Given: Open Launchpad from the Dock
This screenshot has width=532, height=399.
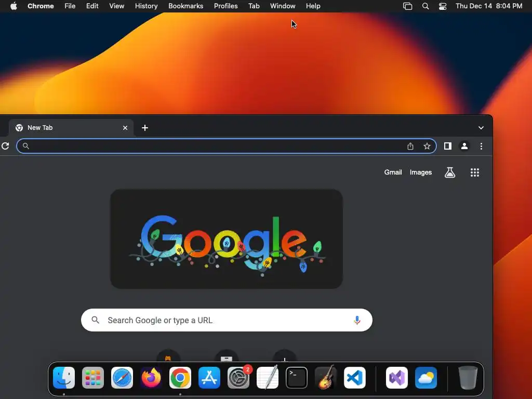Looking at the screenshot, I should 93,378.
